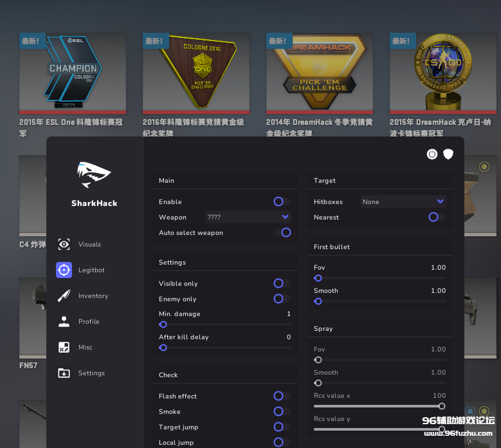Select the ESL One Cologne 2015 Champion item
Screen dimensions: 501x448
[x=72, y=73]
